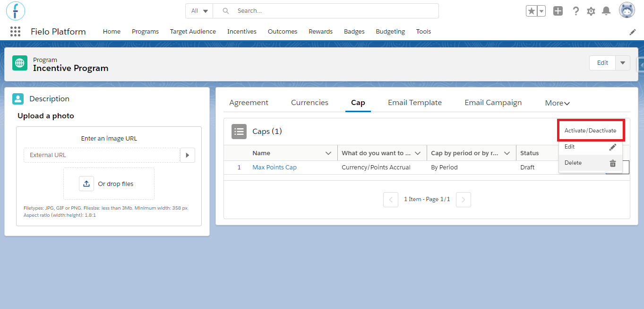Click the upload arrow icon beside Or drop files

(x=86, y=184)
